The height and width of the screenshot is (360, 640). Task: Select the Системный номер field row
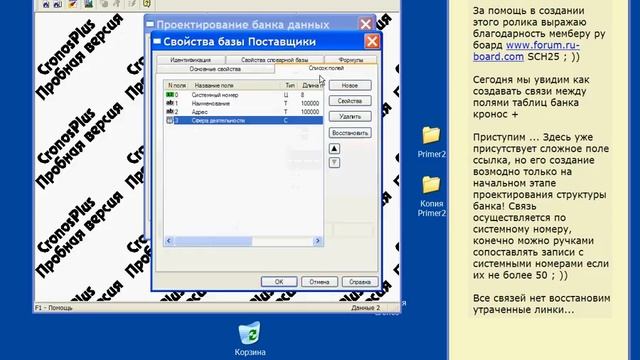pos(243,95)
